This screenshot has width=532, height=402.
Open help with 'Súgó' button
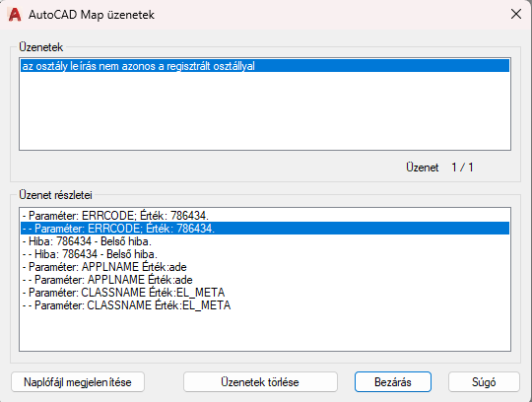[x=484, y=382]
